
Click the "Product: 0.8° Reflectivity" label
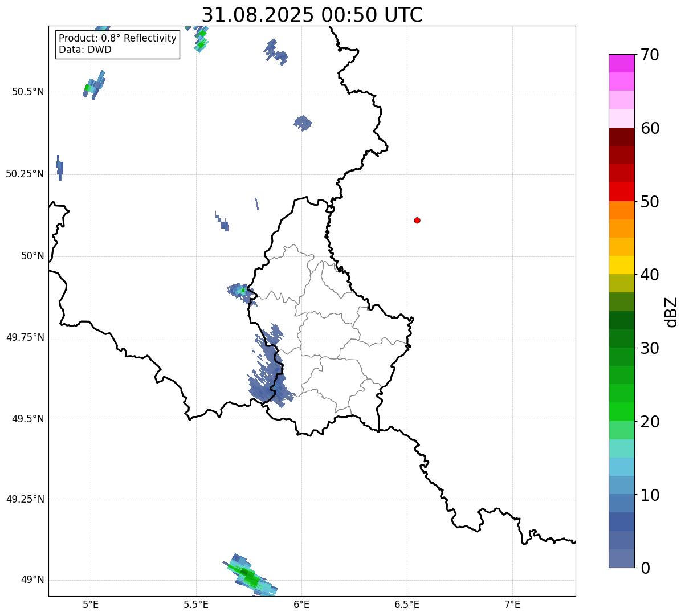coord(118,38)
